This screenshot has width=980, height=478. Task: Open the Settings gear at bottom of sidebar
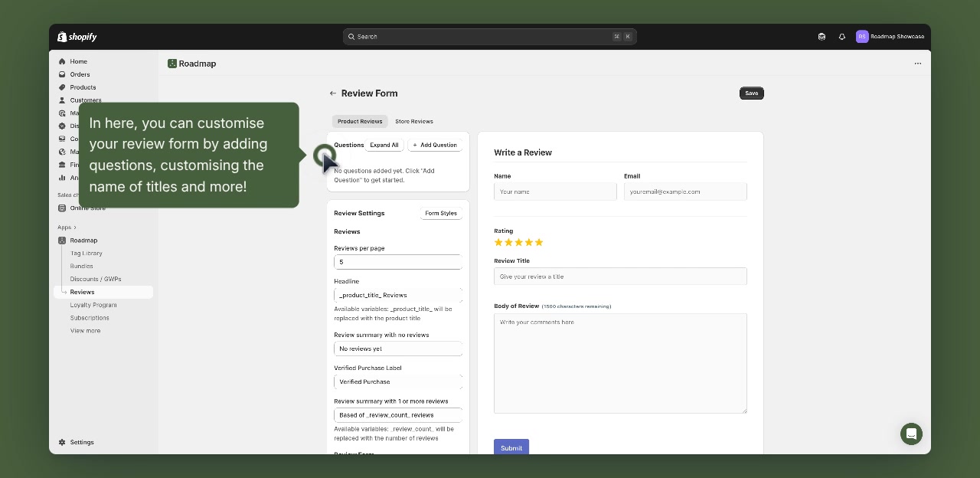point(62,442)
